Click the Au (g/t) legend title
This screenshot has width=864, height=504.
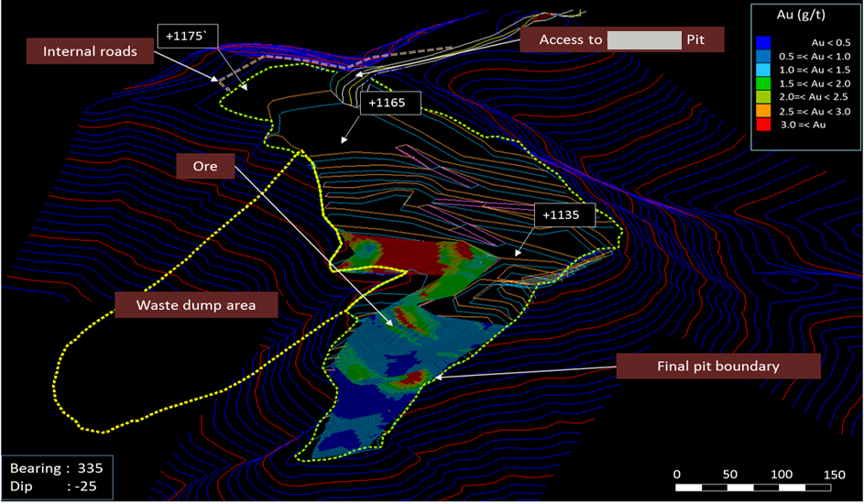pos(801,15)
